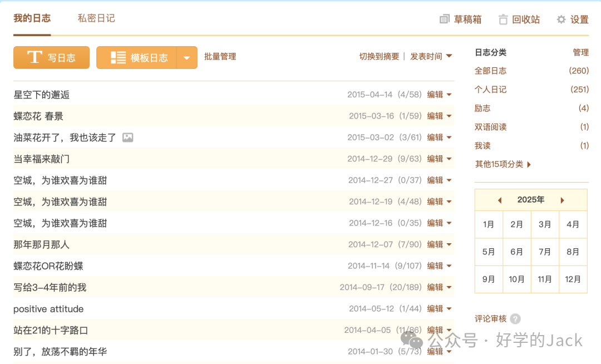Select 1月 in the calendar
601x364 pixels.
(489, 224)
